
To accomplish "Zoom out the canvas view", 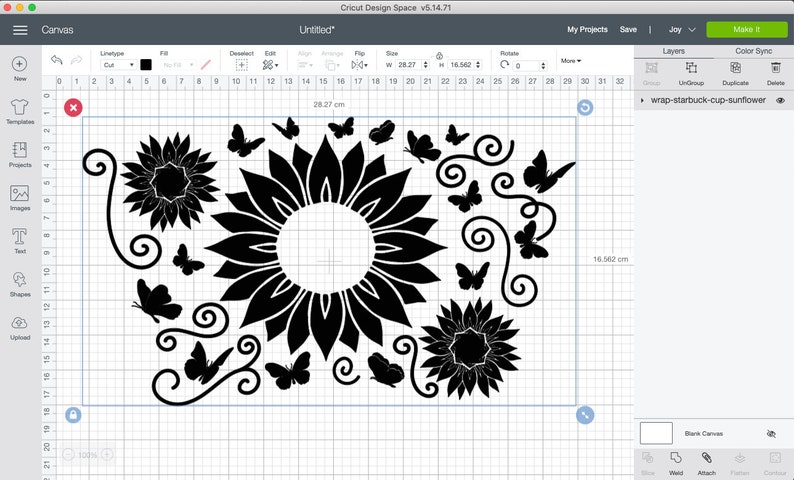I will click(68, 455).
